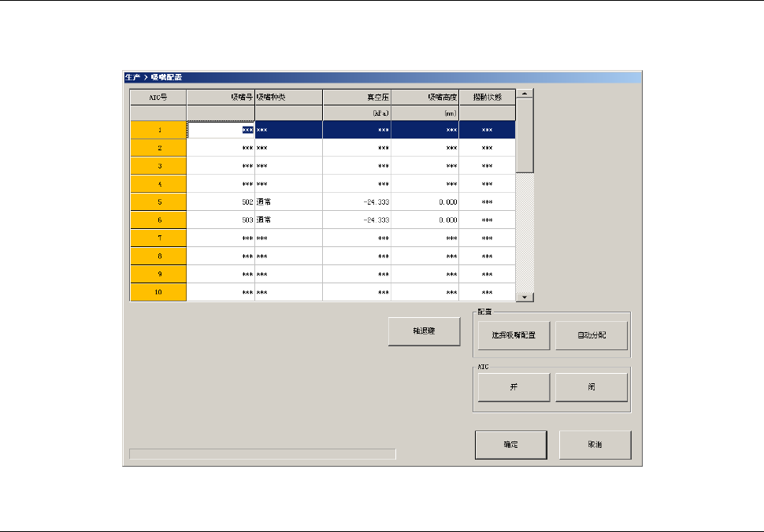764x532 pixels.
Task: Confirm with the 确定 button
Action: point(510,445)
